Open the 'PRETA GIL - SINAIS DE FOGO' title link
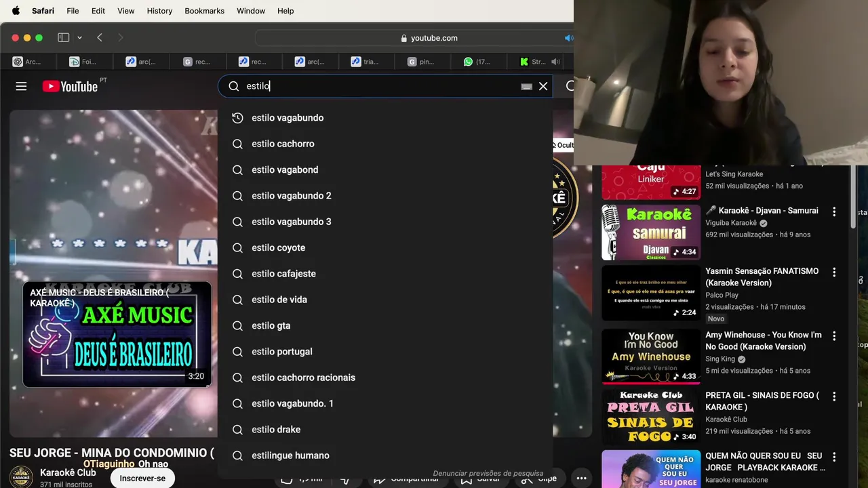Viewport: 868px width, 488px height. (x=762, y=401)
